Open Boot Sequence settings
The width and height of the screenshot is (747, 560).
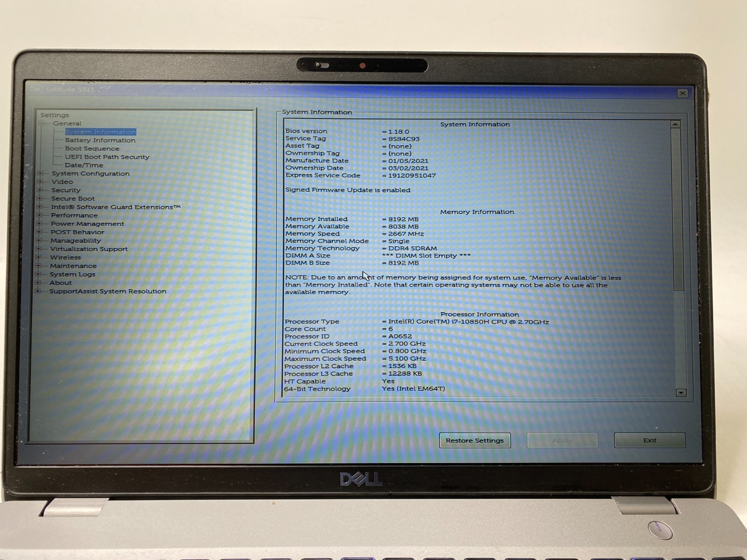(92, 148)
